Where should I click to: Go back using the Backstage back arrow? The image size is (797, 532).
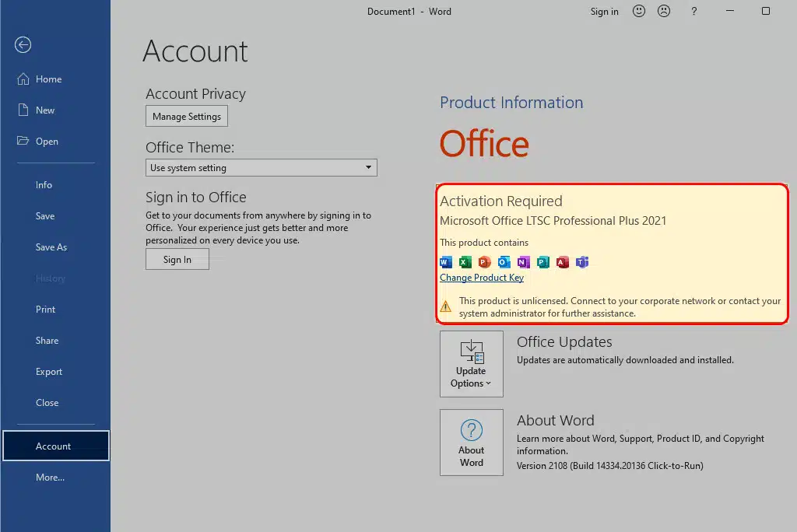(23, 45)
